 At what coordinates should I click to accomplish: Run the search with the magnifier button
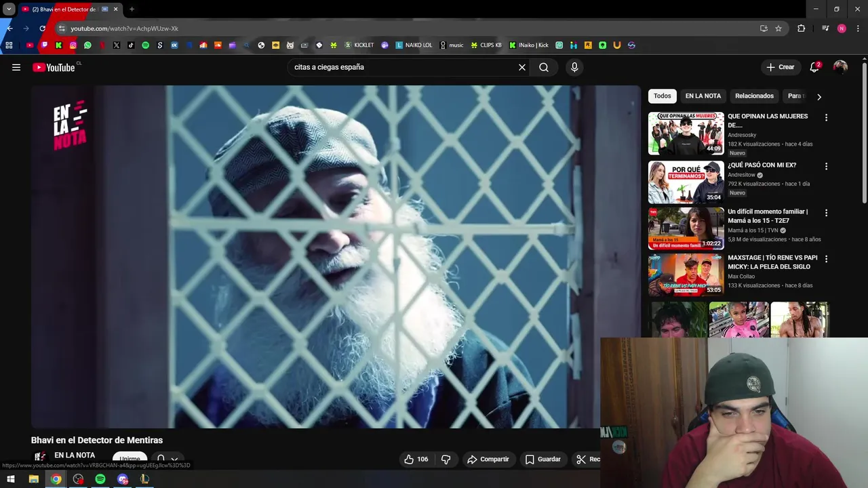(x=544, y=67)
